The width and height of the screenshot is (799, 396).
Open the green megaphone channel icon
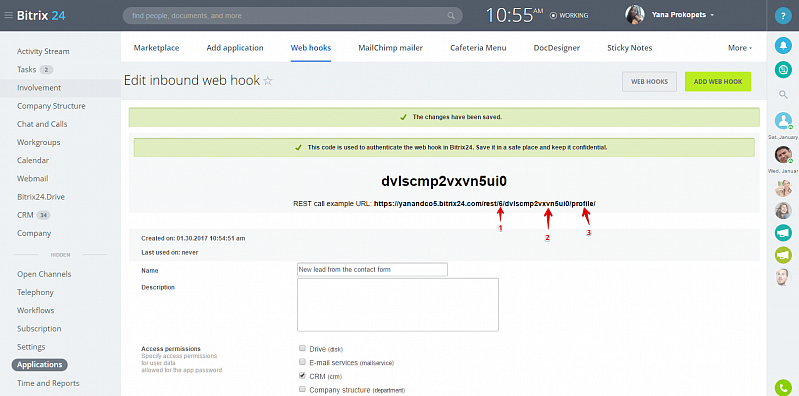coord(783,255)
